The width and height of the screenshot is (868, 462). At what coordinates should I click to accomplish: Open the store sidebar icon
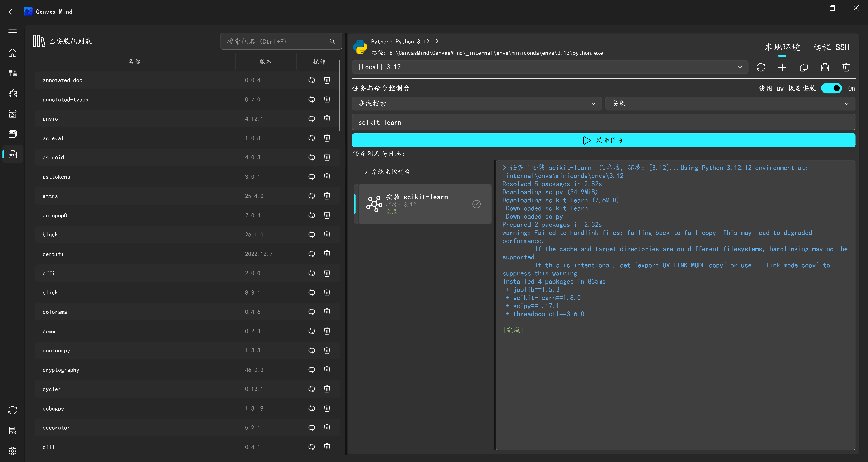[x=12, y=114]
